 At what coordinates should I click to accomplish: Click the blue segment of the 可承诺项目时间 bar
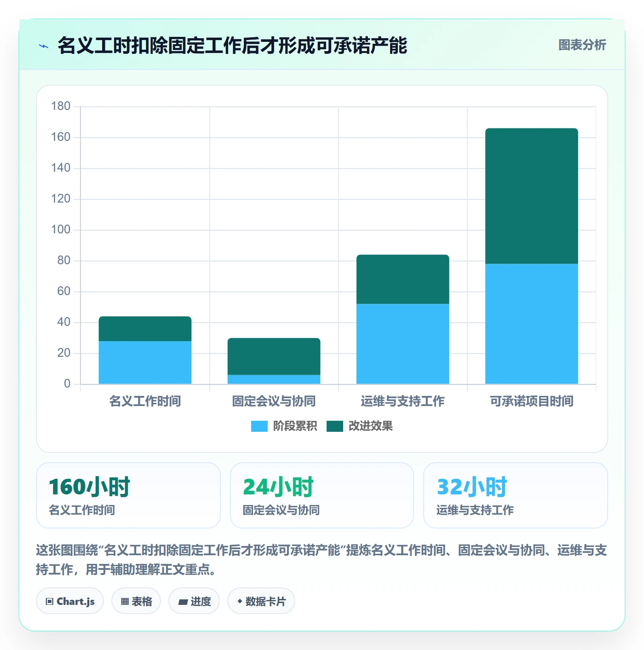(532, 324)
